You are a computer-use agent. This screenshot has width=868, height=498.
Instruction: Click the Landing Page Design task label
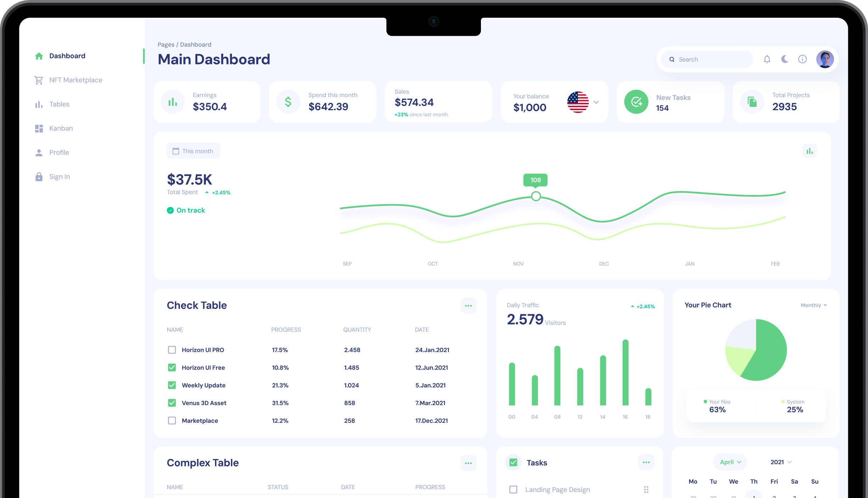(x=557, y=490)
